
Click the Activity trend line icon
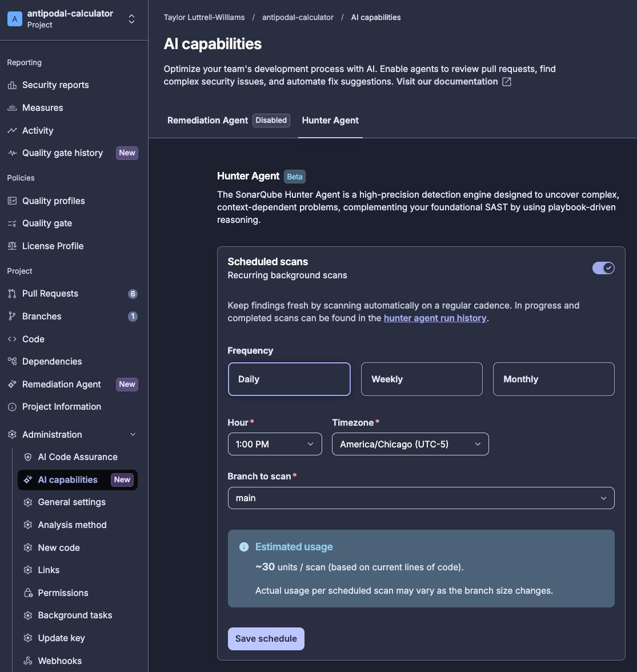point(12,131)
